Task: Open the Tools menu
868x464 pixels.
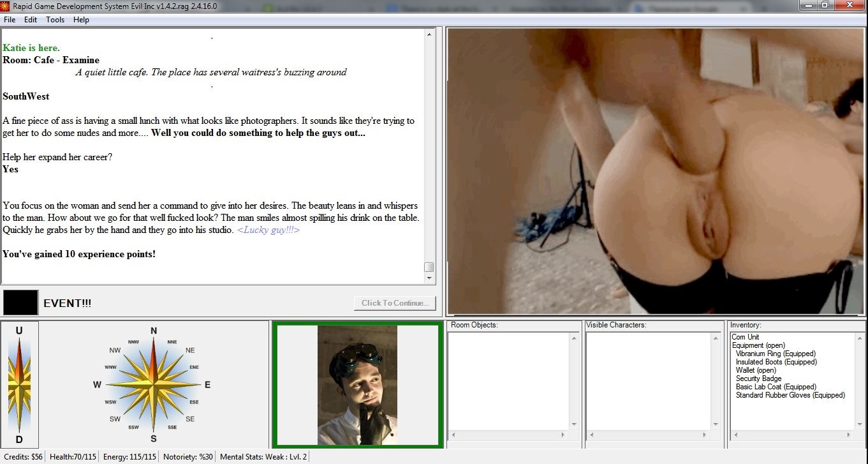Action: pyautogui.click(x=55, y=20)
